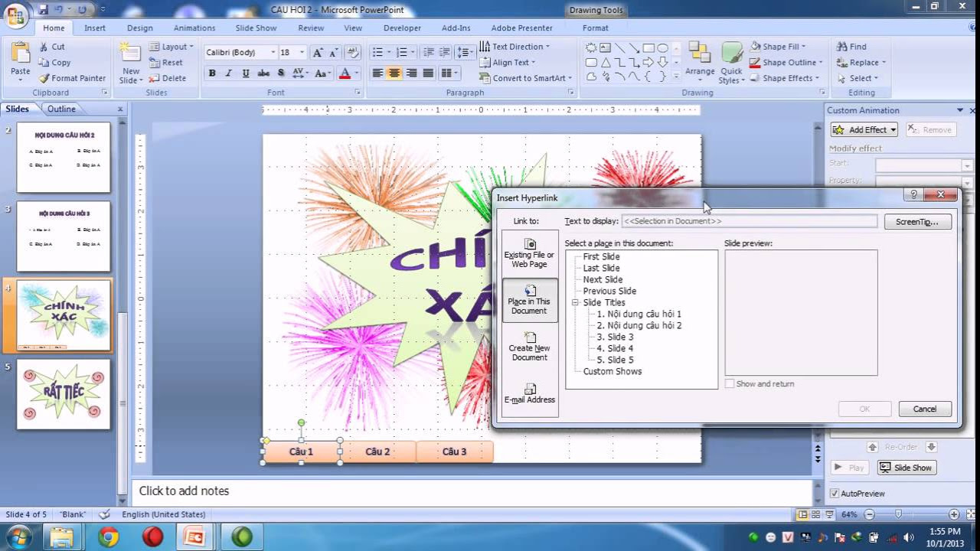The image size is (980, 551).
Task: Select '1. Nội dung câu hỏi 1' in tree
Action: pyautogui.click(x=639, y=314)
